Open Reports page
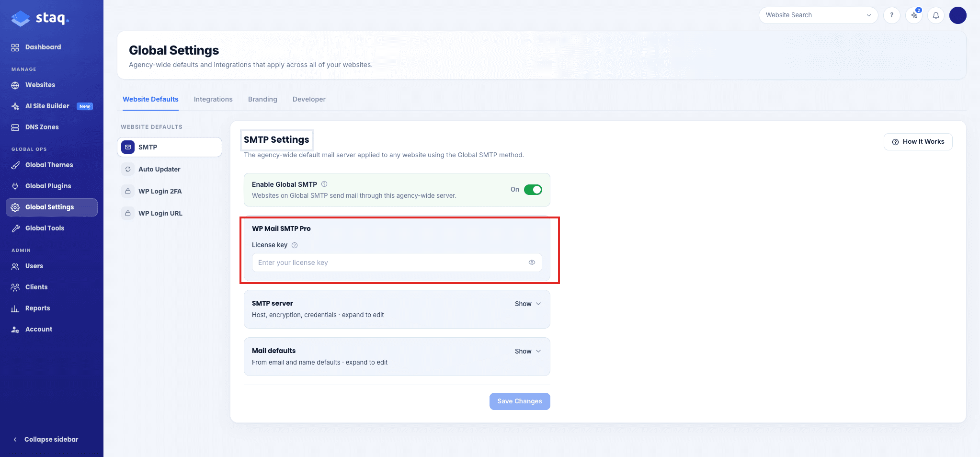This screenshot has height=457, width=980. pos(52,308)
